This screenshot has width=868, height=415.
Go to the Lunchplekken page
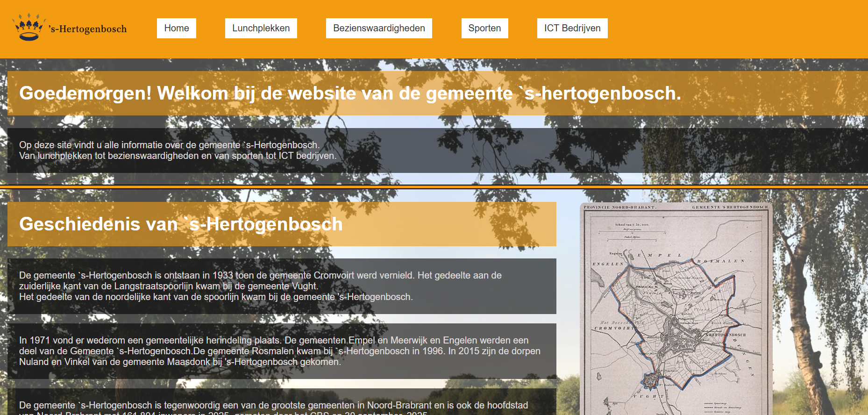pos(261,28)
